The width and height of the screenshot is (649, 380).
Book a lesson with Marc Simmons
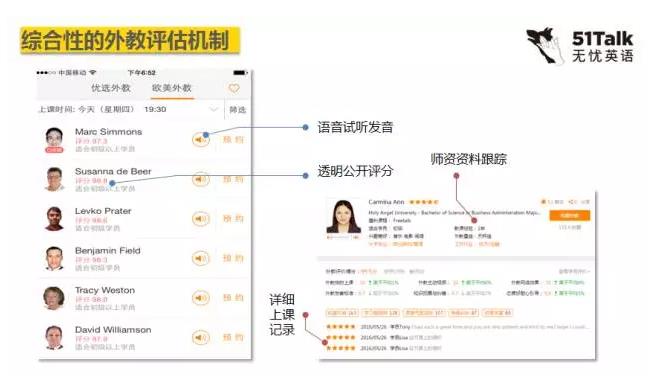tap(233, 139)
